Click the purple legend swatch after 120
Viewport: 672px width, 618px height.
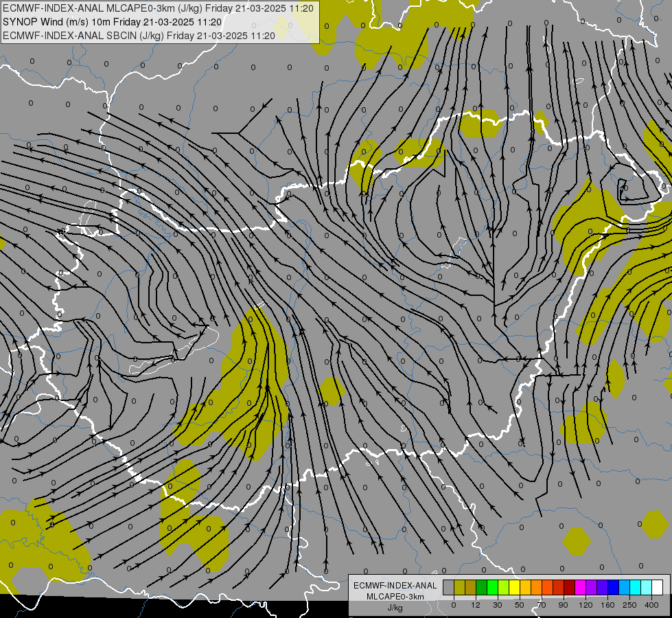[x=592, y=587]
